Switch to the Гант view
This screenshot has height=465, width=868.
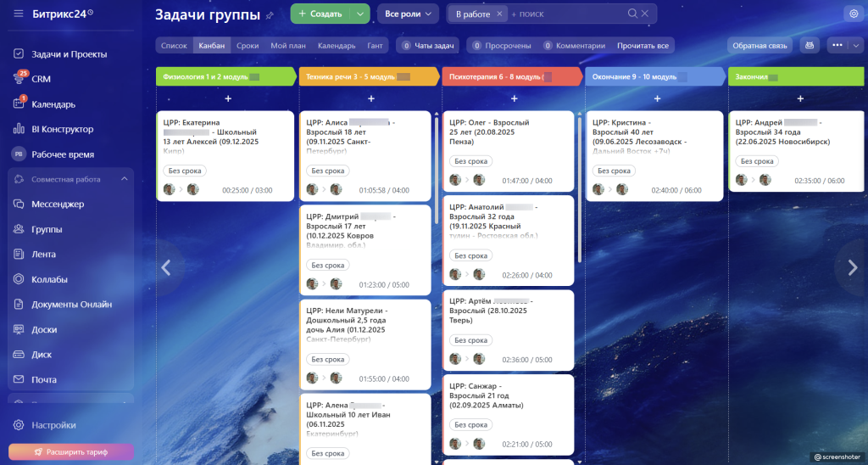375,46
